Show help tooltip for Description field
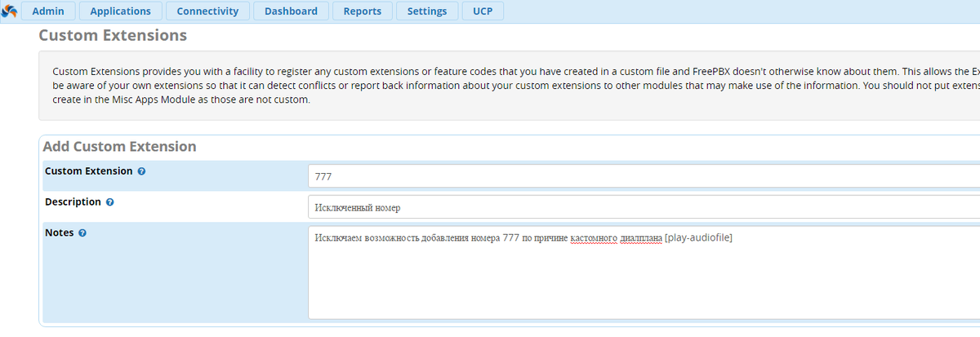Screen dimensions: 980x337 (x=110, y=202)
